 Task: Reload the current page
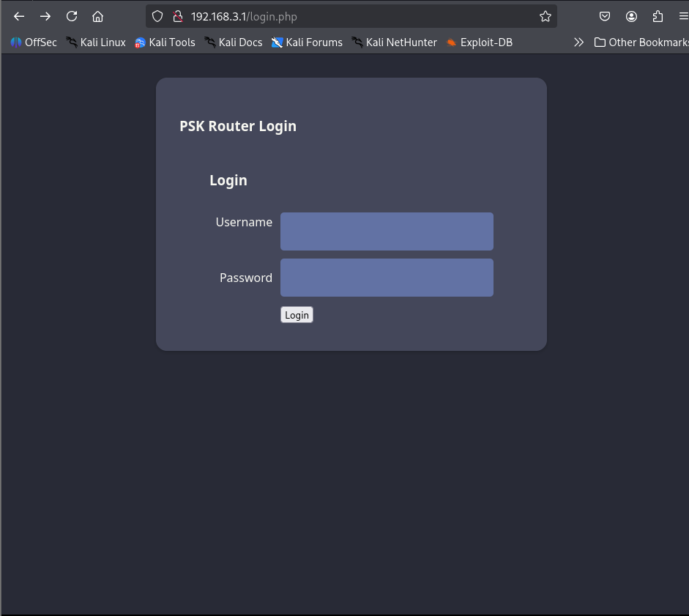72,16
